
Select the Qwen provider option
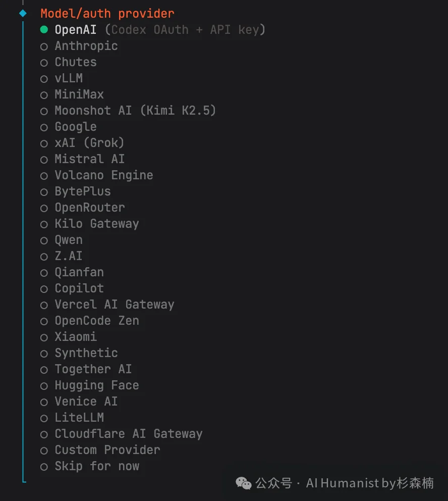pos(68,240)
